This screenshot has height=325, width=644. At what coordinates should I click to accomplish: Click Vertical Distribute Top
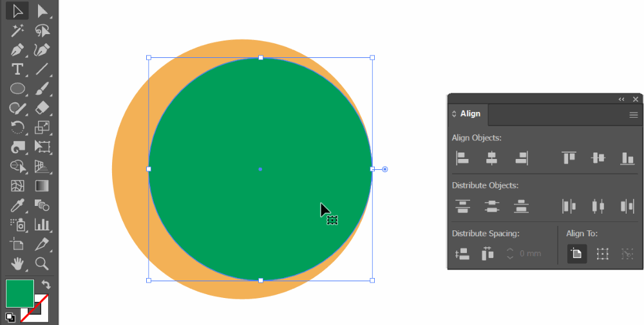[462, 206]
